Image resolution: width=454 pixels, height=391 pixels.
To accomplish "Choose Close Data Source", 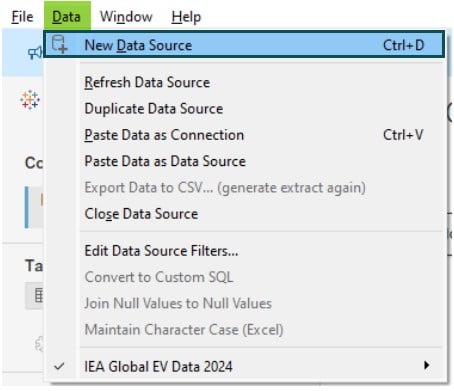I will coord(141,214).
